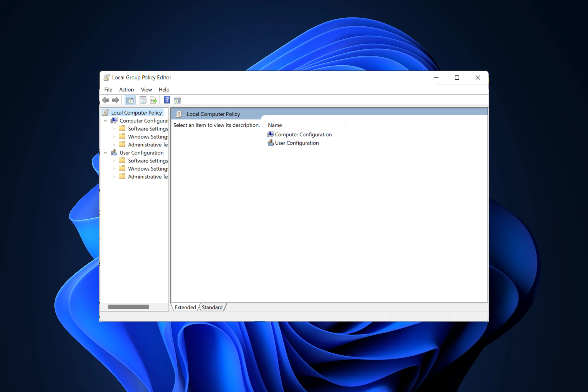Click folder icon of Administrative Templates under Computer Configuration
Viewport: 588px width, 392px height.
tap(122, 145)
